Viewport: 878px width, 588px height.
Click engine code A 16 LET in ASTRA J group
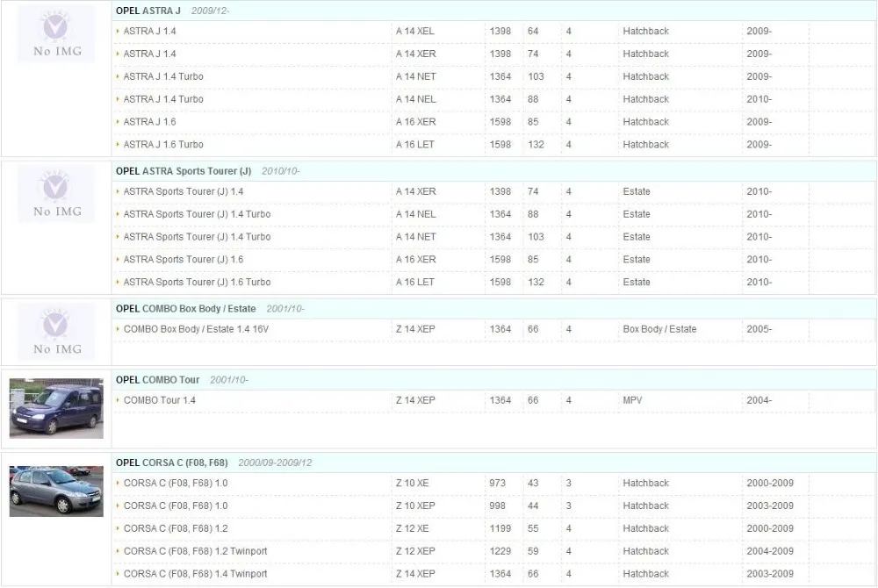point(415,144)
